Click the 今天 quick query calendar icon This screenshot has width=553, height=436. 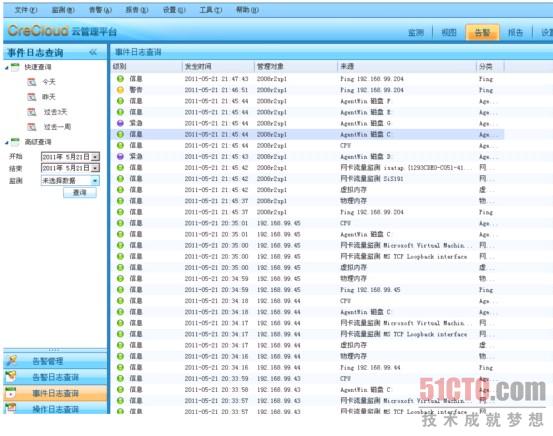tap(32, 82)
